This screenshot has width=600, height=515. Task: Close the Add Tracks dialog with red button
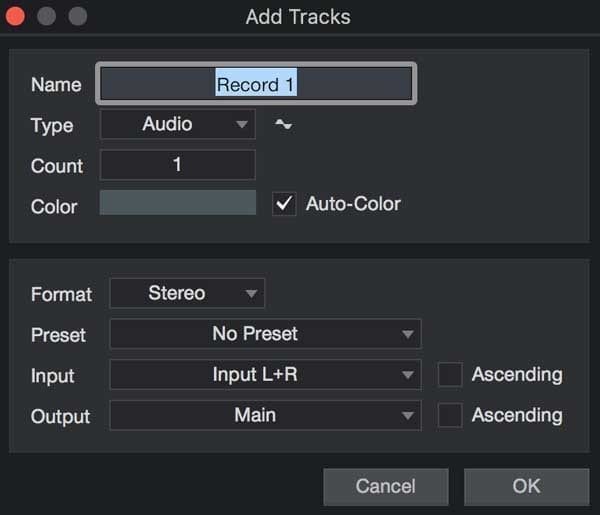pos(15,16)
